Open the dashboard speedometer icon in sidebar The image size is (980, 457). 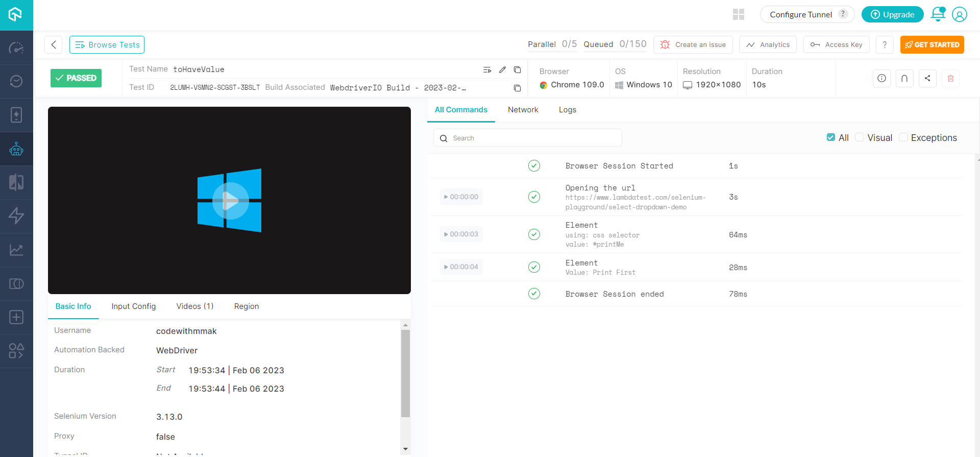point(16,48)
